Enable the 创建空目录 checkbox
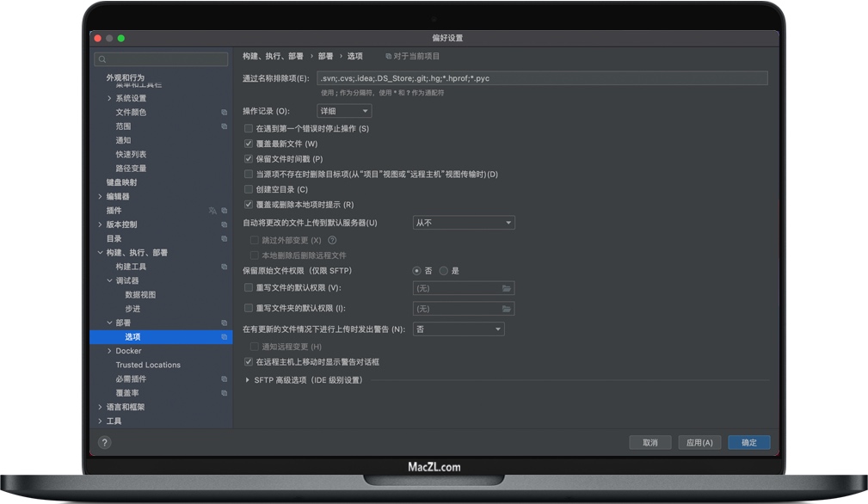The height and width of the screenshot is (504, 868). (249, 189)
